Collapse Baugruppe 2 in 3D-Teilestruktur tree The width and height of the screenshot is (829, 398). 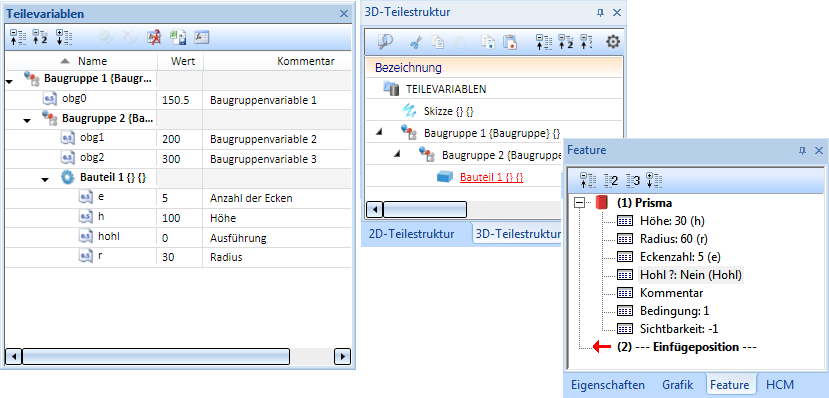tap(397, 154)
